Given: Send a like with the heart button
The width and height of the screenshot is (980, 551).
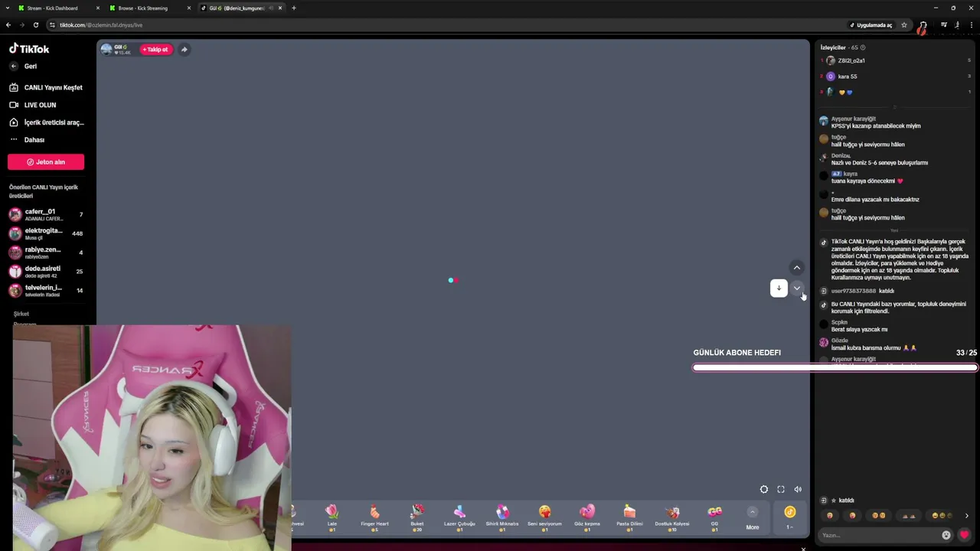Looking at the screenshot, I should (965, 535).
